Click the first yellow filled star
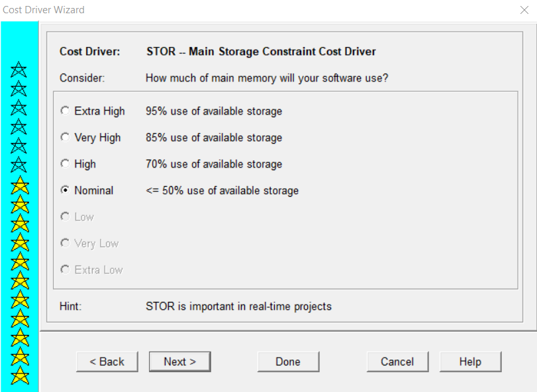Image resolution: width=537 pixels, height=392 pixels. click(x=20, y=185)
